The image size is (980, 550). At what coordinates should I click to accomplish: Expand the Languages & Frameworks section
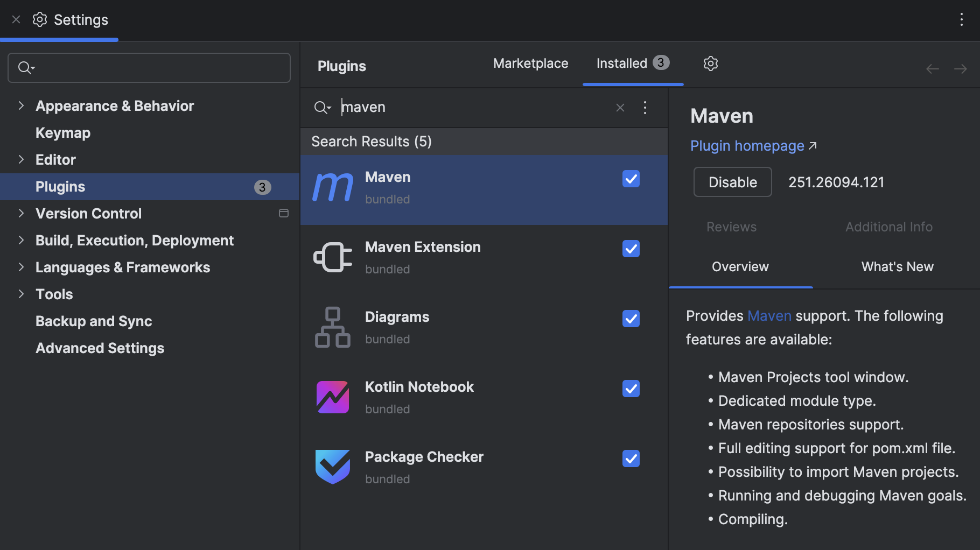[20, 267]
